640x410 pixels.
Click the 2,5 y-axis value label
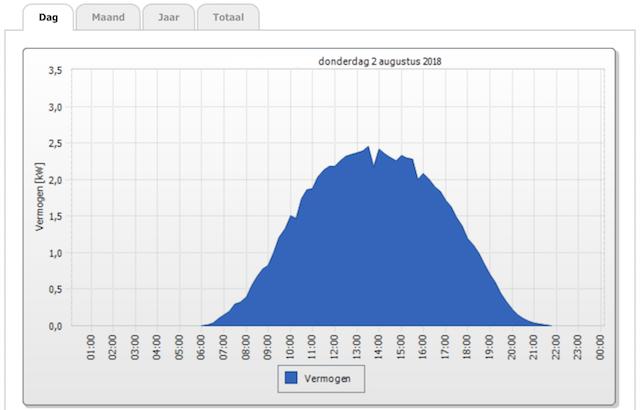56,143
